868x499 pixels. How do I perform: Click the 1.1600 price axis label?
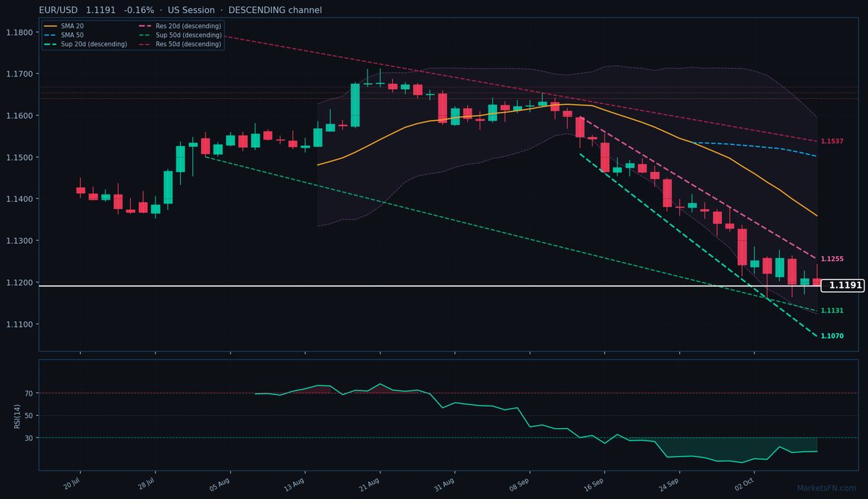tap(19, 116)
